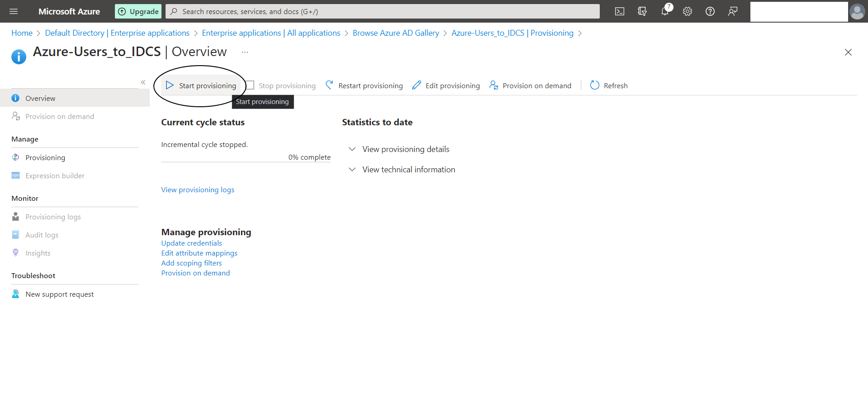Open Cloud Shell from the top bar
This screenshot has height=403, width=868.
coord(620,11)
